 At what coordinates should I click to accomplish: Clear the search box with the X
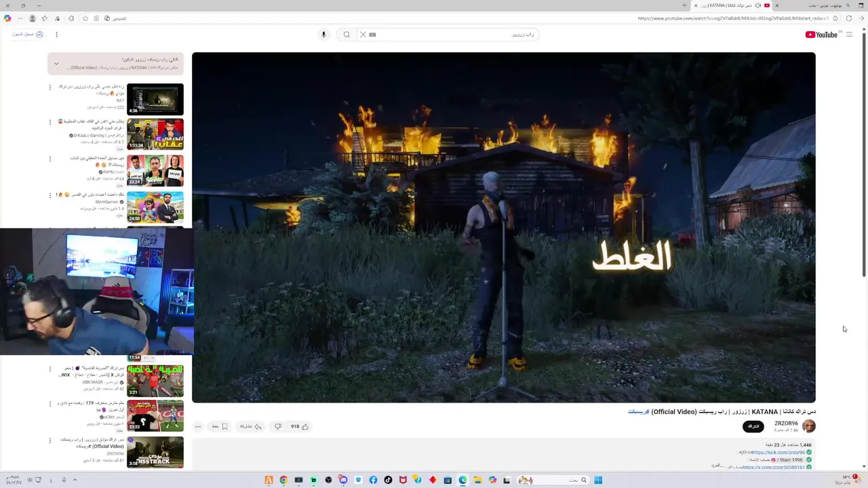(x=363, y=35)
